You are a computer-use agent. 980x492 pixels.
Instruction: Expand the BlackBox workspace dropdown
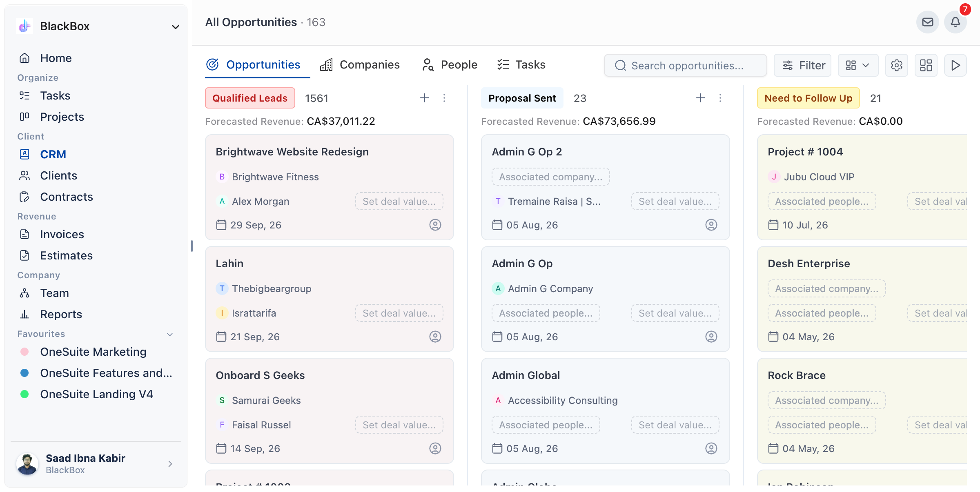click(175, 27)
